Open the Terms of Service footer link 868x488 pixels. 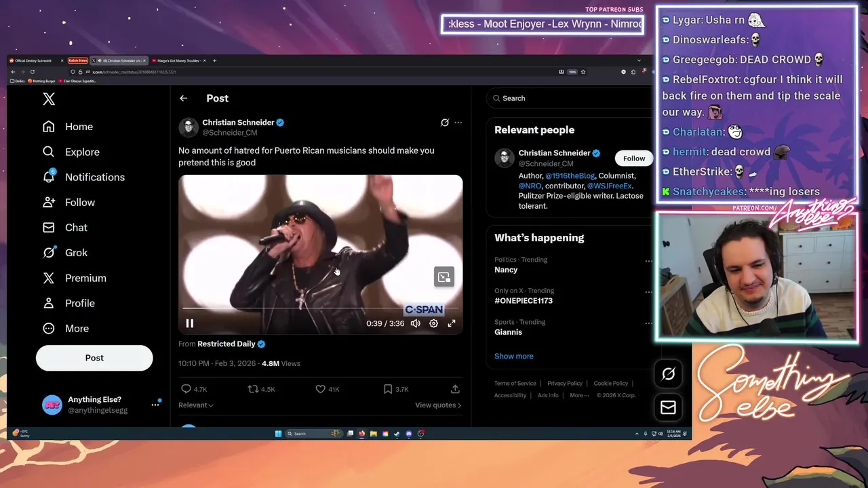(515, 384)
